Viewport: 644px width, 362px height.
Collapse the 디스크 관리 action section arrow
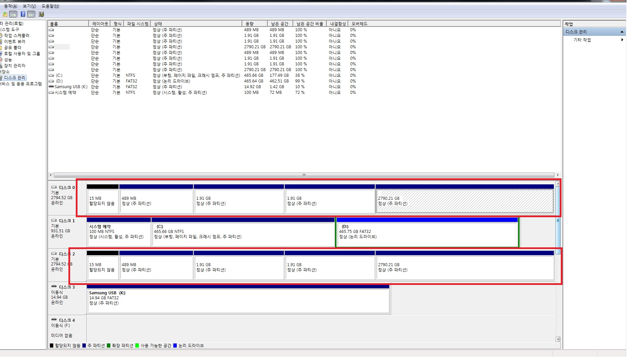622,32
